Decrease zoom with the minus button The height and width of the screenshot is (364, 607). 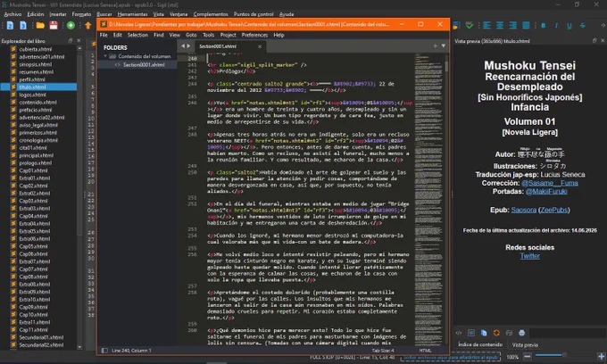click(x=528, y=356)
